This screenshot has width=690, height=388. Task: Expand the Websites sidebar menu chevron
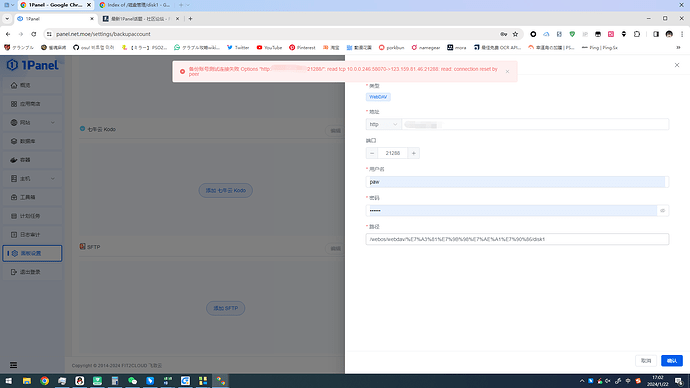pyautogui.click(x=53, y=123)
